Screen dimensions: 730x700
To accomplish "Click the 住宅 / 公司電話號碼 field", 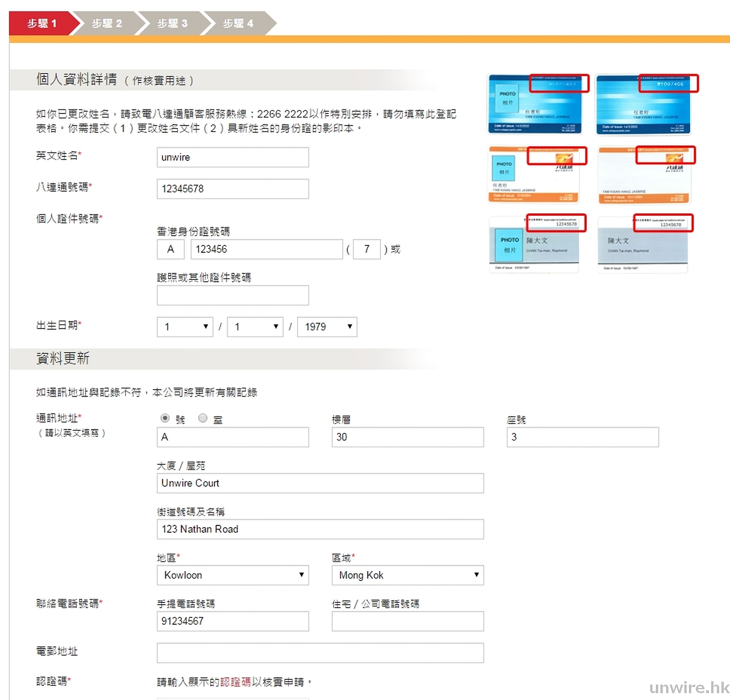I will 407,621.
